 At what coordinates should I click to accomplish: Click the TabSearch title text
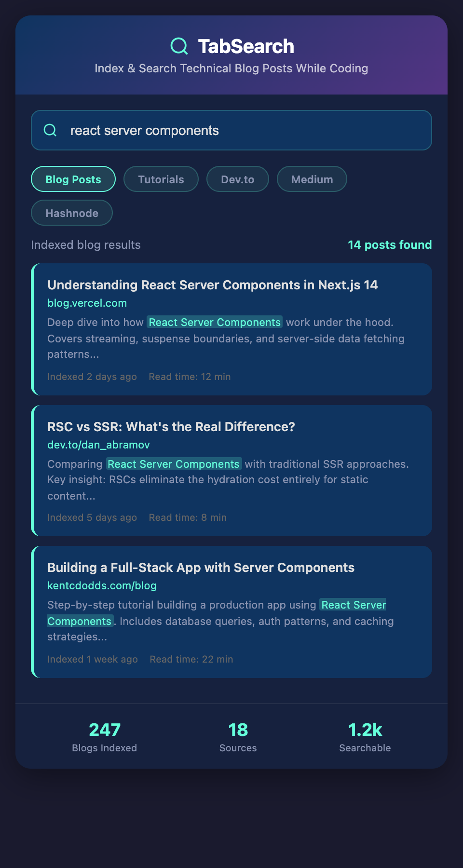tap(246, 46)
